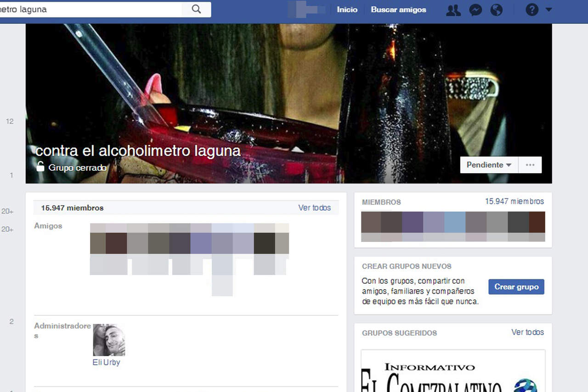This screenshot has width=588, height=392.
Task: Go to Inicio in the top bar
Action: pos(347,10)
